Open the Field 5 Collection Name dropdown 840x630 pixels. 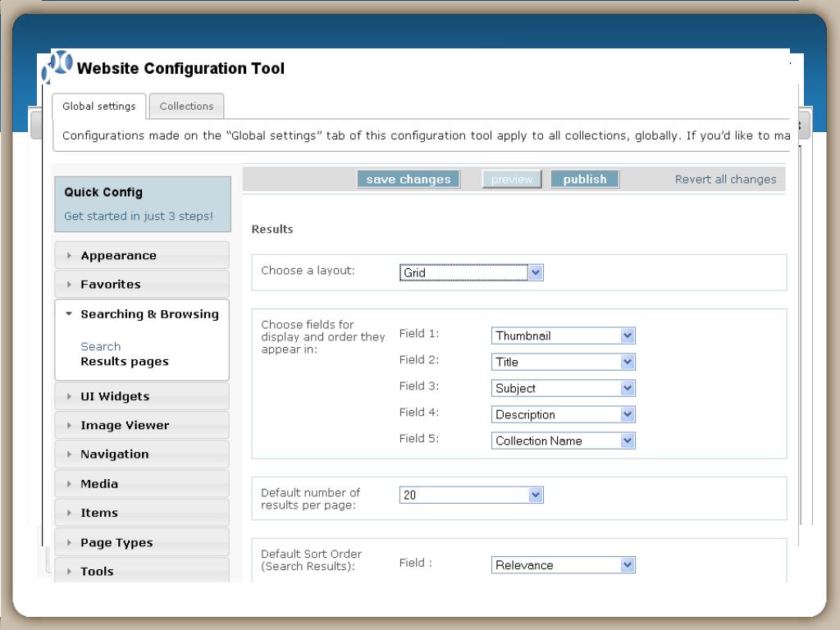click(x=563, y=441)
